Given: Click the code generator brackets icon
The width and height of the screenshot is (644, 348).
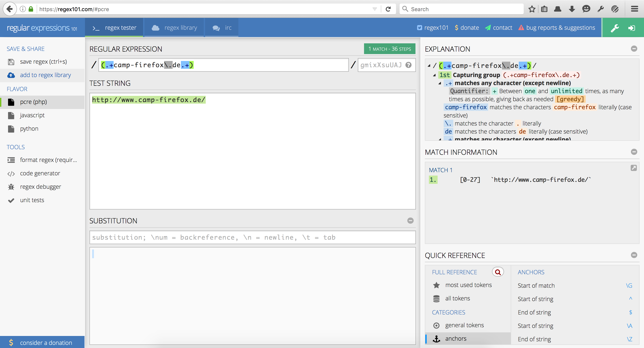Looking at the screenshot, I should [x=11, y=174].
